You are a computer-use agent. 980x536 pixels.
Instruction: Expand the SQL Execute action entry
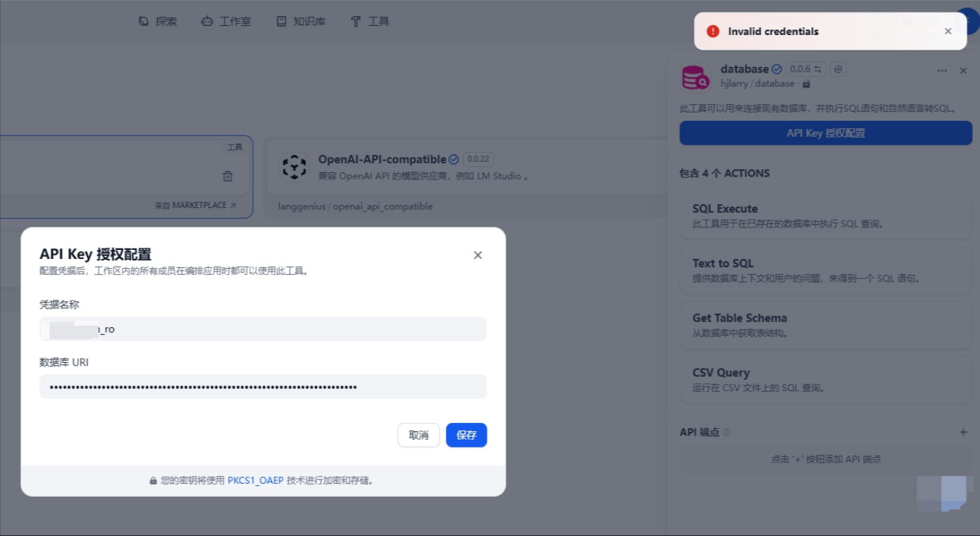coord(826,215)
